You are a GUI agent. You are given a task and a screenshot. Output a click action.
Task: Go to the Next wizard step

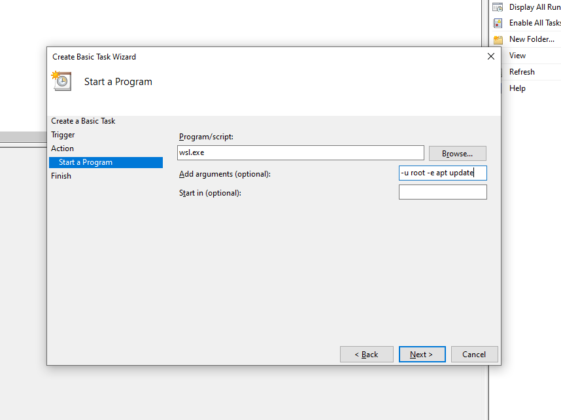[x=422, y=354]
